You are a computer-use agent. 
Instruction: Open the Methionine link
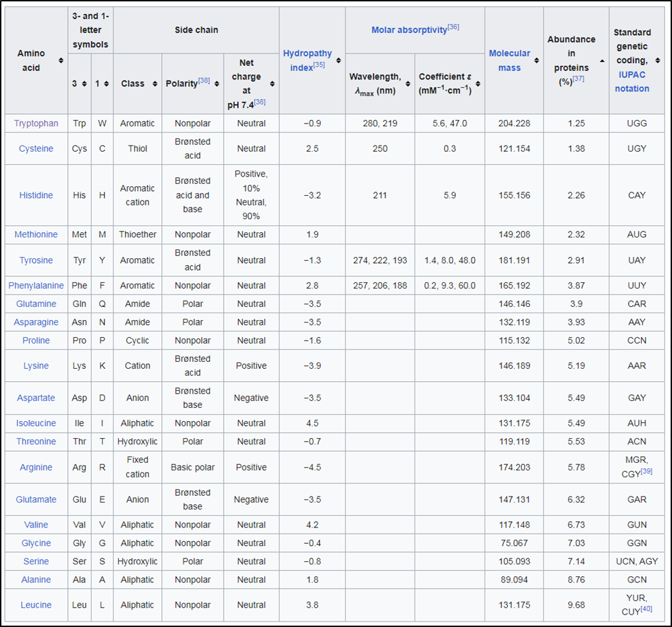pos(36,235)
